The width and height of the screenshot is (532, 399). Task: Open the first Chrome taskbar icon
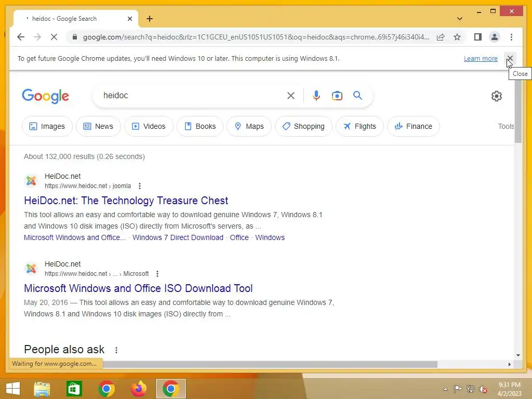pyautogui.click(x=106, y=389)
